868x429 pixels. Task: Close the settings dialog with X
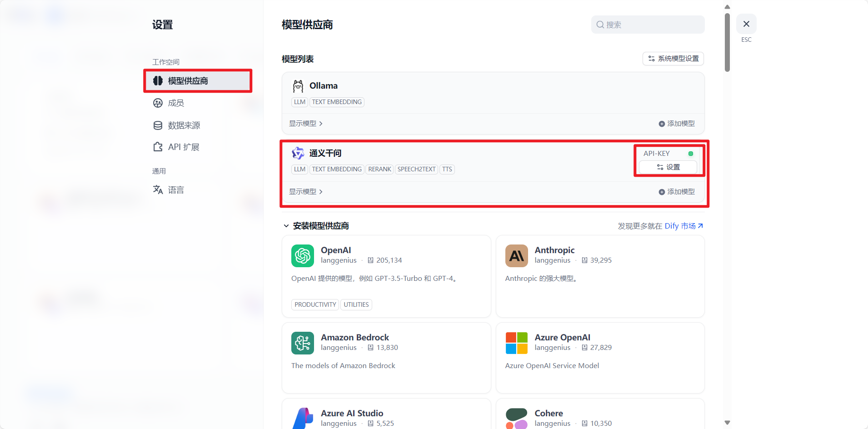coord(746,24)
